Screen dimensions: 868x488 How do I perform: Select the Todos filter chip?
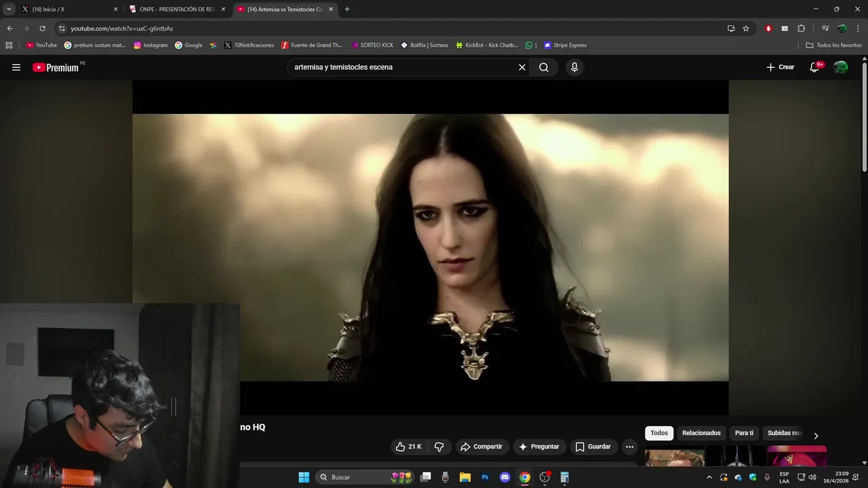(x=659, y=433)
